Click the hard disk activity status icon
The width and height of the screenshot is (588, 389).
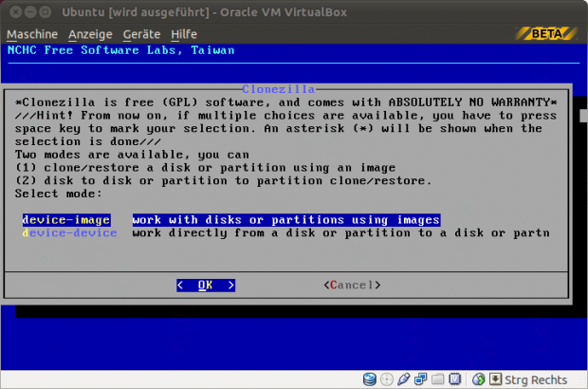[369, 380]
